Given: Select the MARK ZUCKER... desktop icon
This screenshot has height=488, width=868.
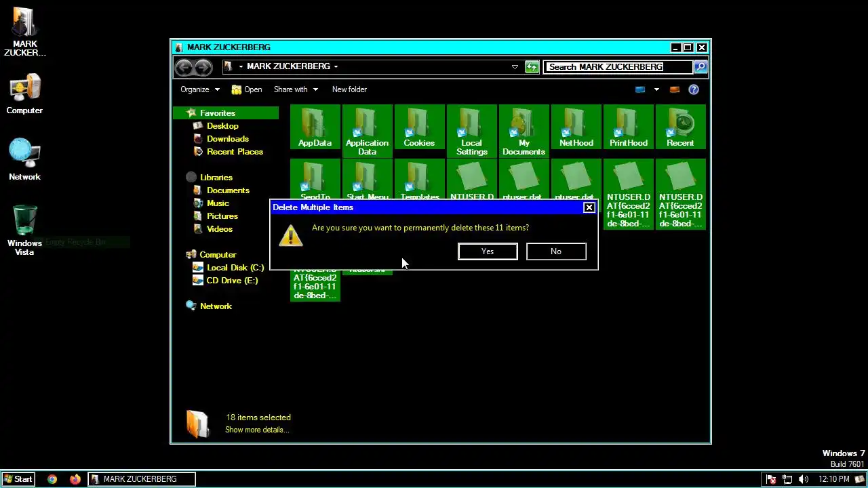Looking at the screenshot, I should (25, 32).
